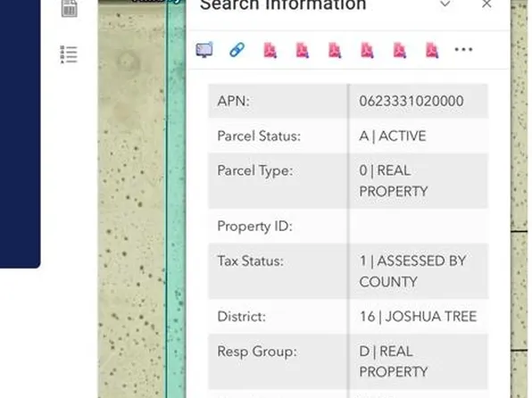
Task: Click the Resp Group: field label
Action: pyautogui.click(x=257, y=352)
